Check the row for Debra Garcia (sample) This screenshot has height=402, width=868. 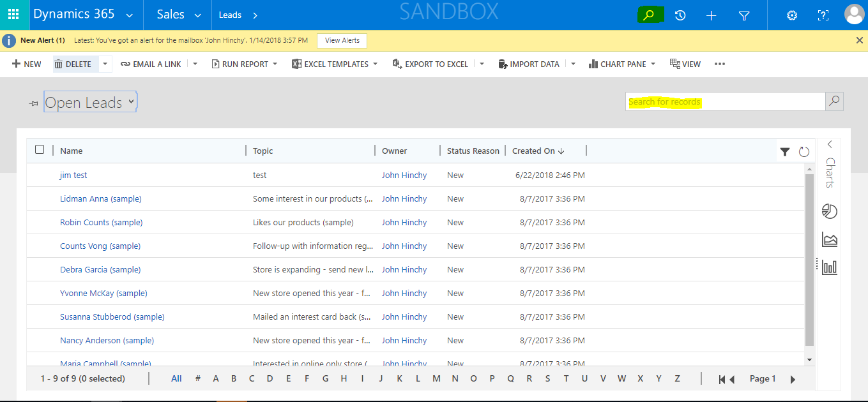click(40, 269)
